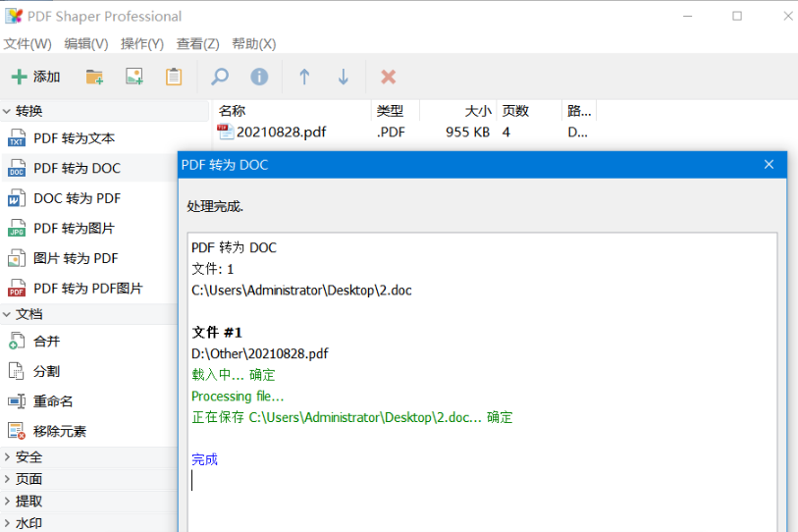Click the 路... column header
Image resolution: width=798 pixels, height=532 pixels.
pos(579,111)
